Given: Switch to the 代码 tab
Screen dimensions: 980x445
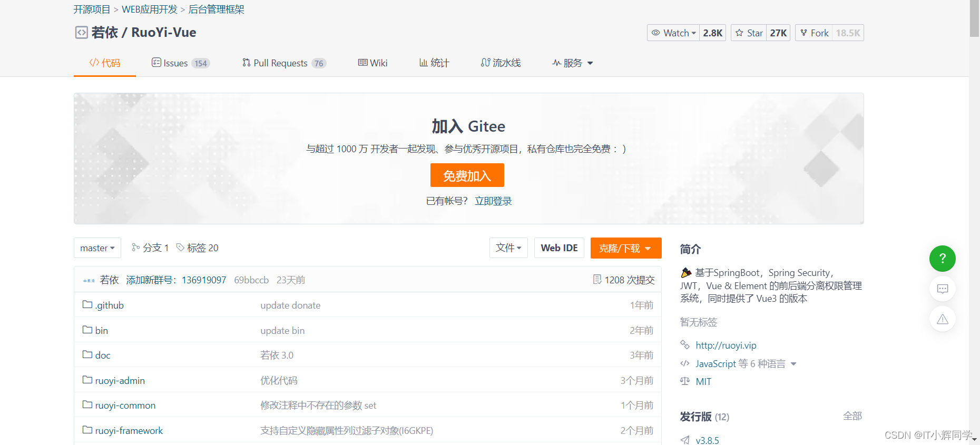Looking at the screenshot, I should pyautogui.click(x=105, y=63).
